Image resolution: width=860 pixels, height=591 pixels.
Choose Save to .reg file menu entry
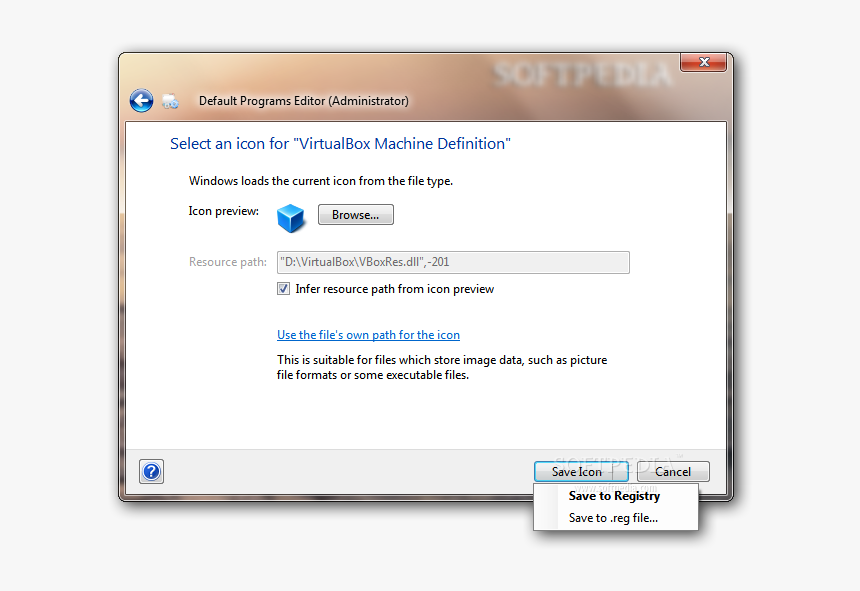[x=615, y=518]
